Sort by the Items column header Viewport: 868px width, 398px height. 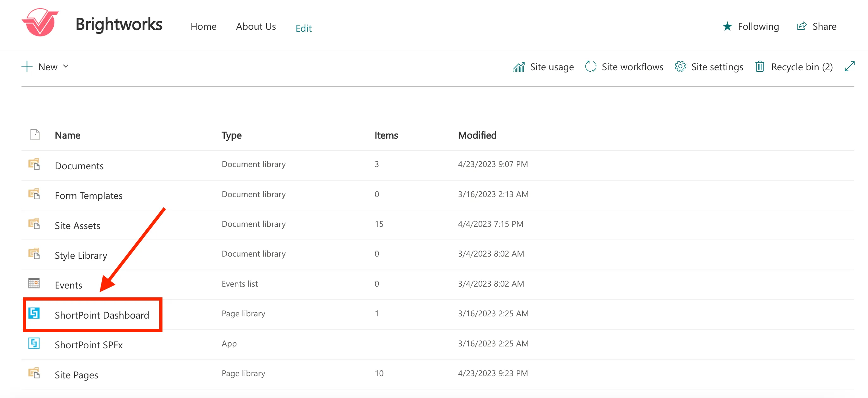pos(386,135)
